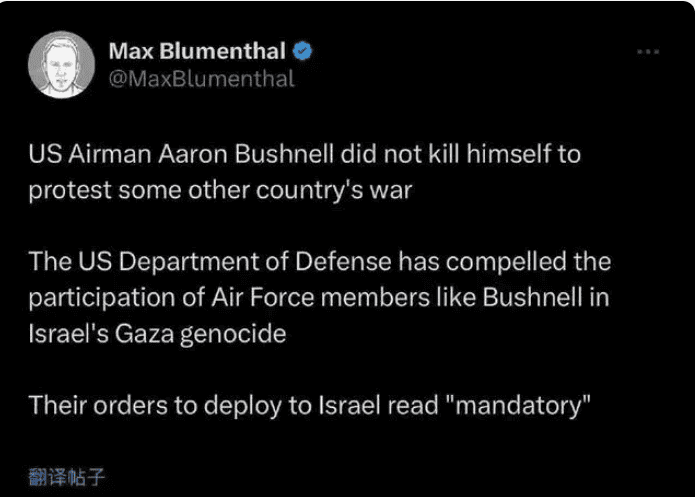Click the word "Airman" in the first line
This screenshot has height=497, width=695.
[x=109, y=154]
